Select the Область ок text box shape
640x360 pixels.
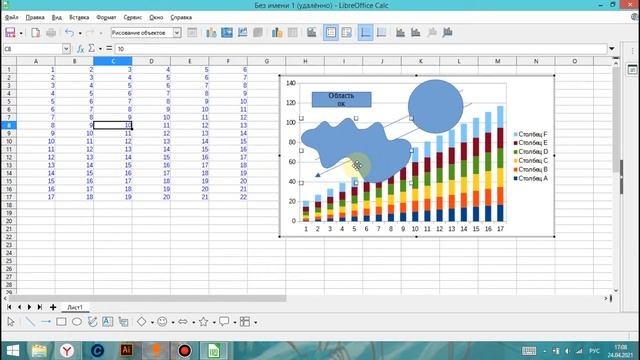(342, 100)
